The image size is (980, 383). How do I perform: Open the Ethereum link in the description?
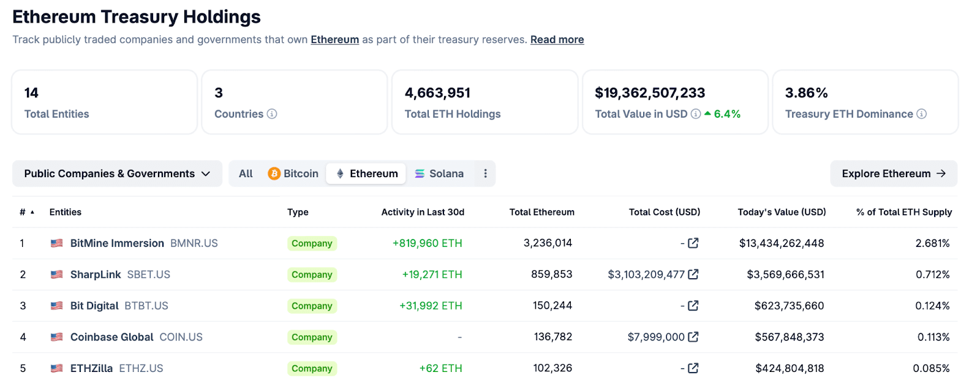click(x=334, y=40)
